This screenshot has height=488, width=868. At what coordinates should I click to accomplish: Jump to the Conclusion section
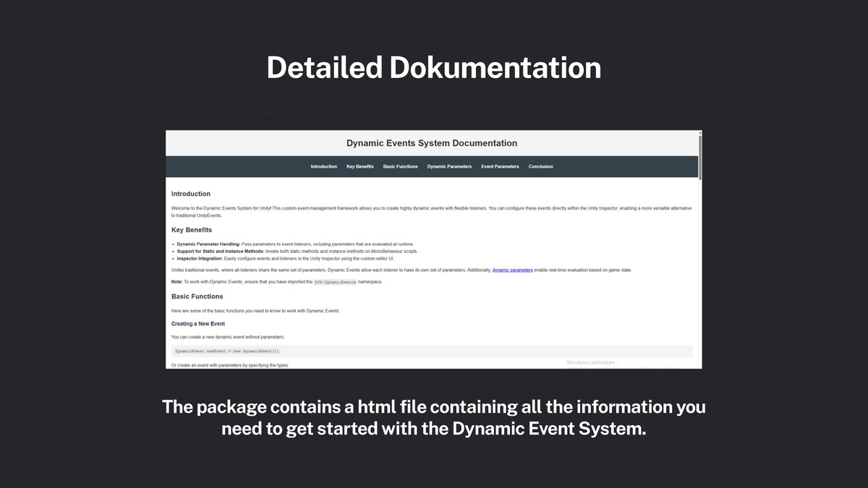[540, 166]
